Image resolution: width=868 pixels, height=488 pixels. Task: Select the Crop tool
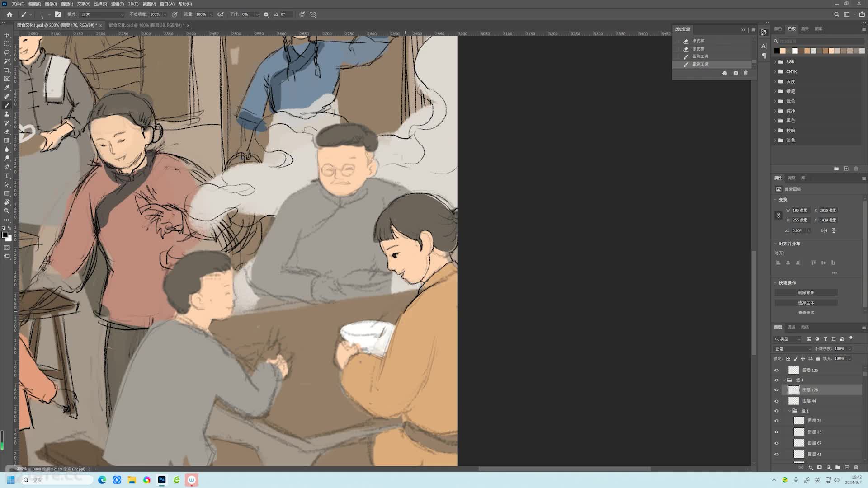tap(7, 70)
